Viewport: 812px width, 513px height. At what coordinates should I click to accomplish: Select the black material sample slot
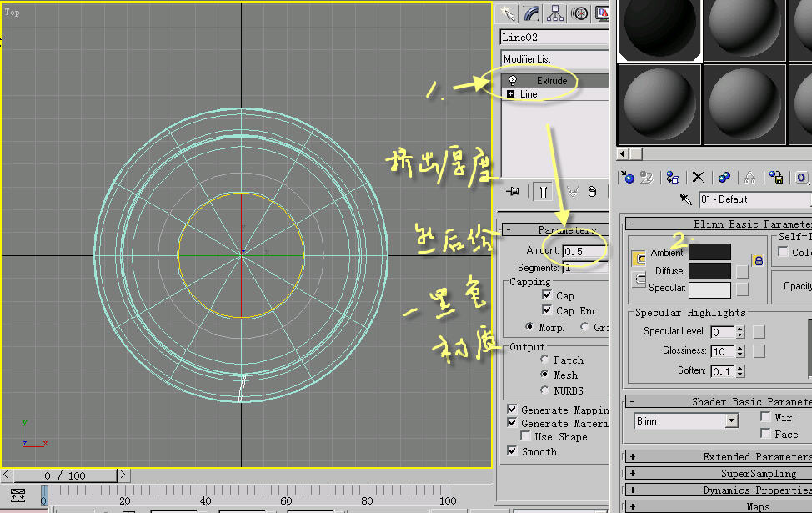click(659, 29)
